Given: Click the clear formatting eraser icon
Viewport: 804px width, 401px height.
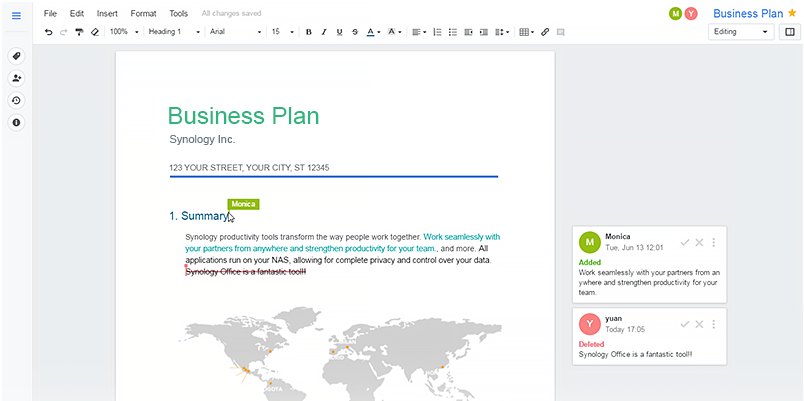Looking at the screenshot, I should click(95, 32).
